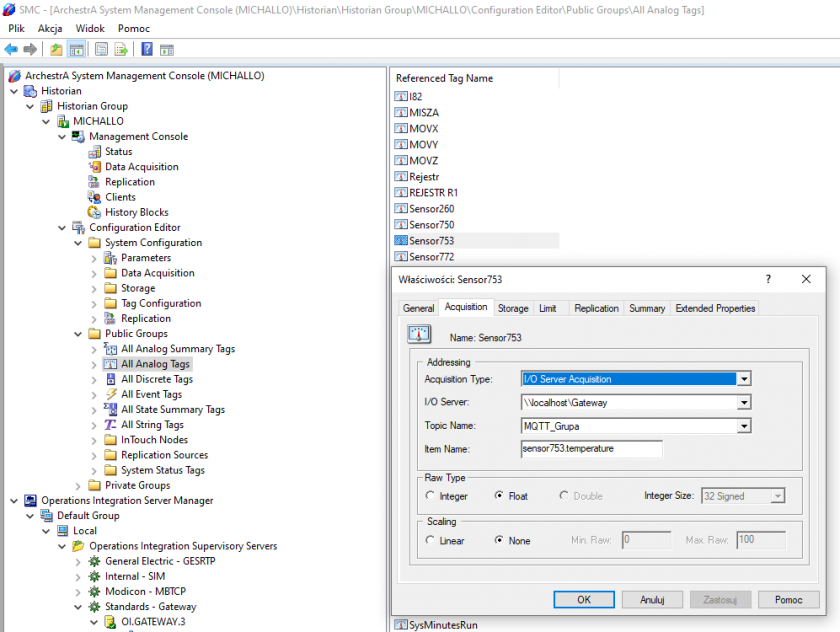Click the blue Help question mark icon

(147, 49)
